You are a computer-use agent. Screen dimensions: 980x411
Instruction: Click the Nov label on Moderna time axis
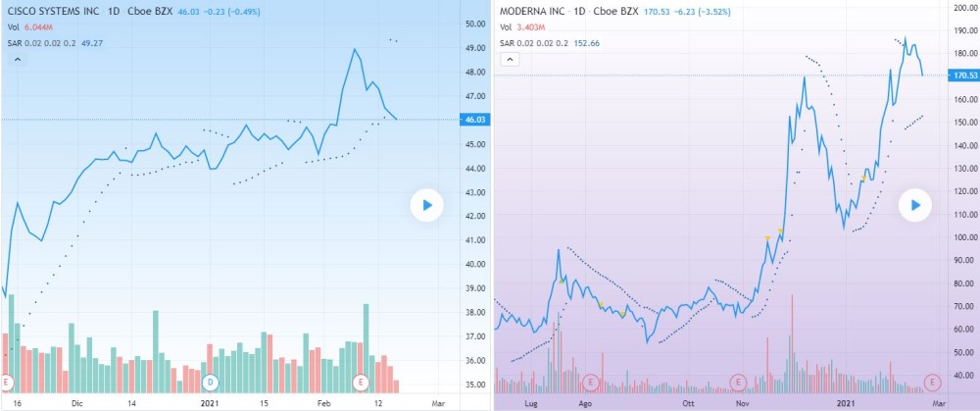pyautogui.click(x=743, y=402)
